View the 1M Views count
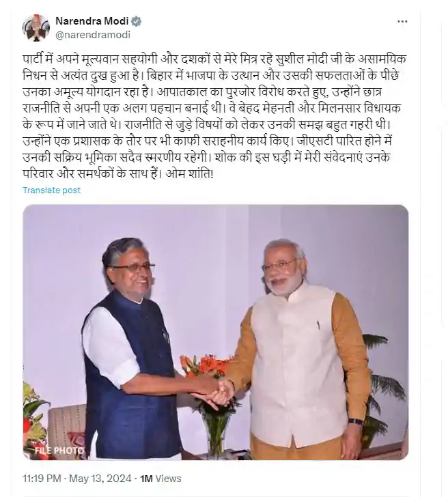The image size is (448, 497). 160,479
